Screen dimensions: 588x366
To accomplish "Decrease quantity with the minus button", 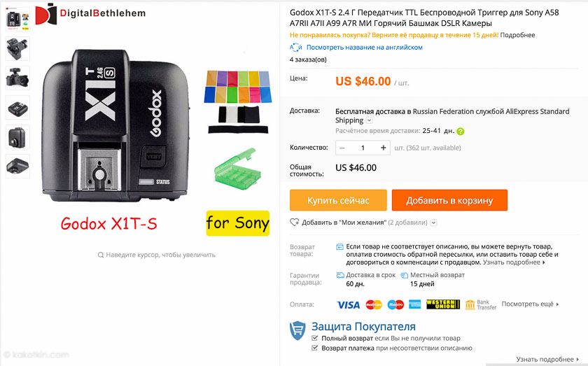I will point(342,148).
